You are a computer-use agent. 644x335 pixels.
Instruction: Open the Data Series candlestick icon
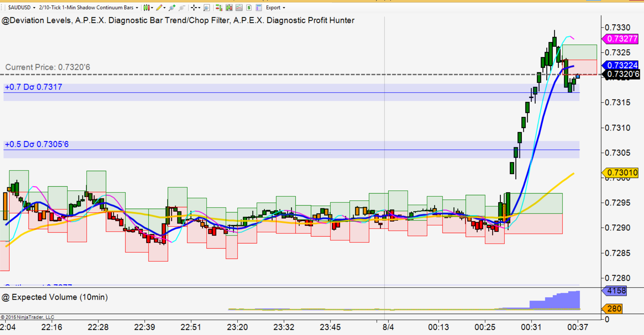tap(229, 8)
